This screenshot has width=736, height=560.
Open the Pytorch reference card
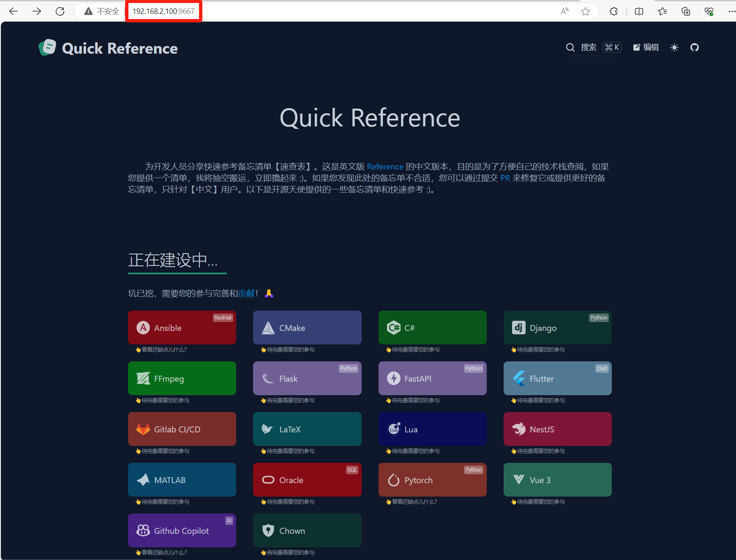tap(432, 480)
